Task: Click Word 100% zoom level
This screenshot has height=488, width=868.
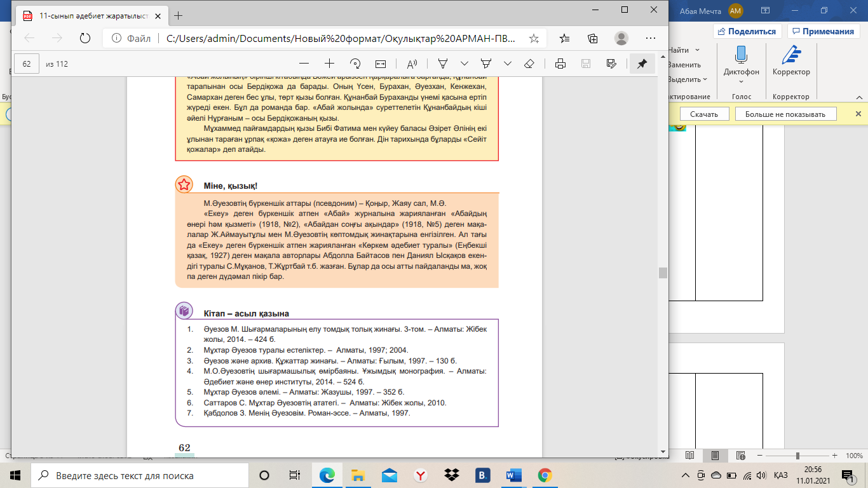Action: click(x=854, y=456)
